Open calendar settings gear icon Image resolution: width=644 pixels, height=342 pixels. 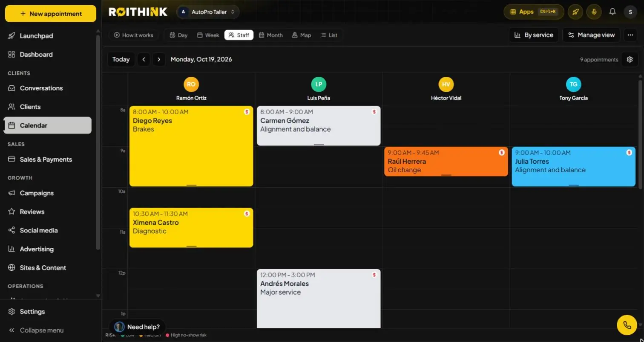[x=630, y=60]
